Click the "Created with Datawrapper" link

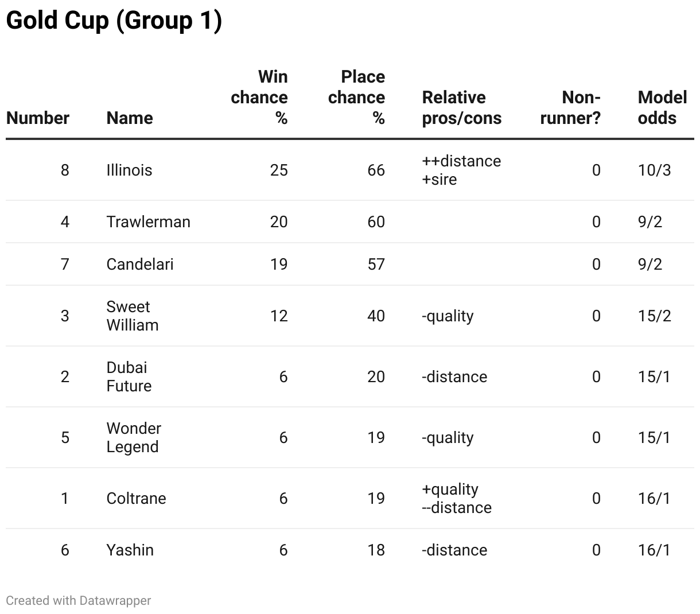(78, 601)
